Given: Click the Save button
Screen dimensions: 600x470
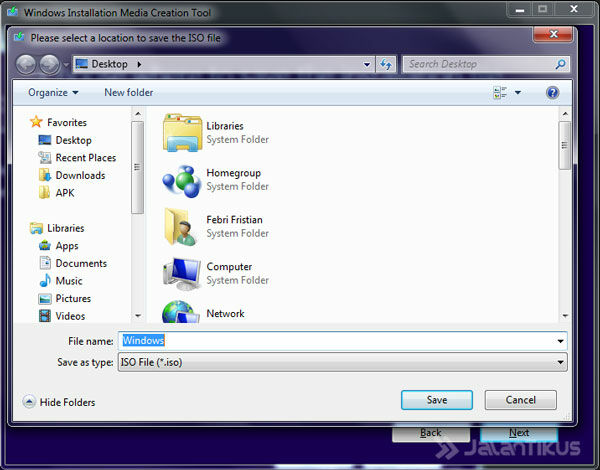Looking at the screenshot, I should (x=437, y=400).
